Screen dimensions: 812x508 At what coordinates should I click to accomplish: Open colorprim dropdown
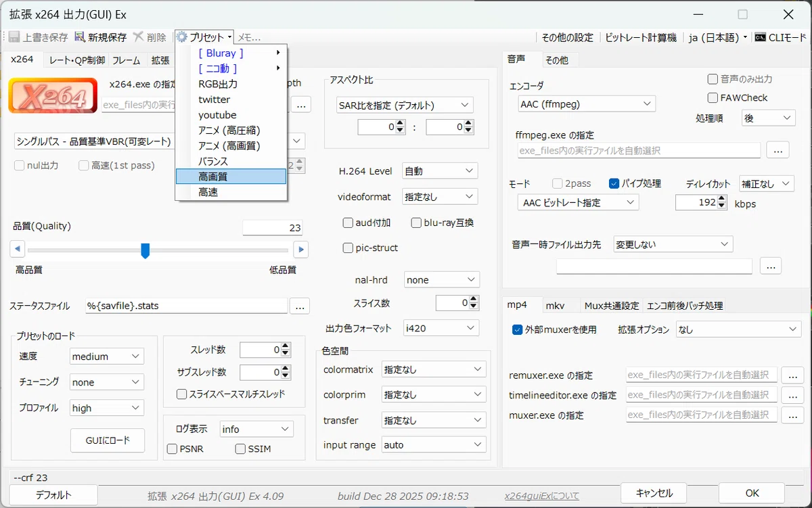(434, 394)
